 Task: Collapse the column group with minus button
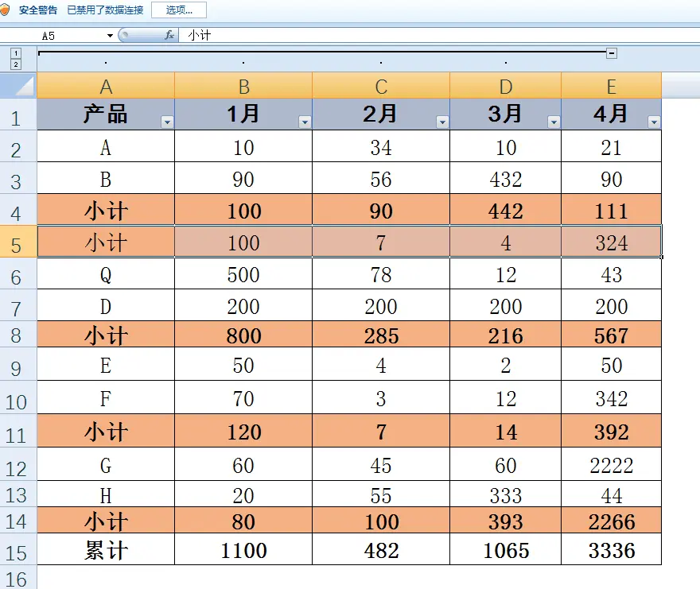tap(611, 53)
